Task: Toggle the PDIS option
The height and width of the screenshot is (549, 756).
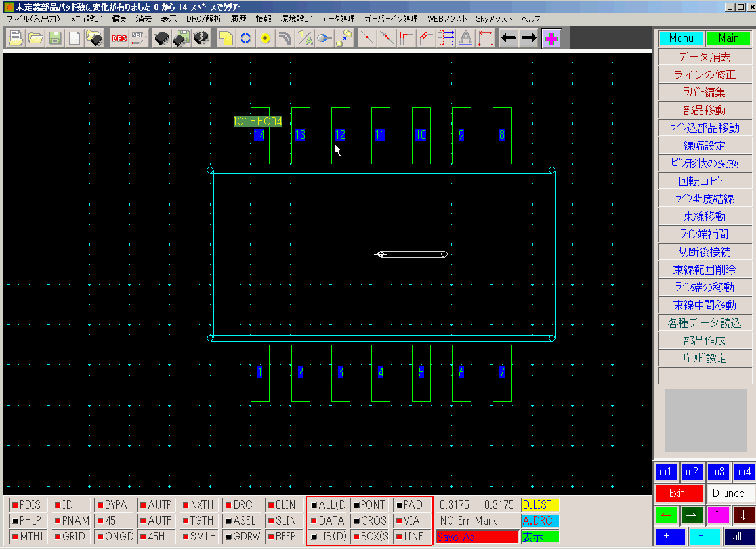Action: (28, 505)
